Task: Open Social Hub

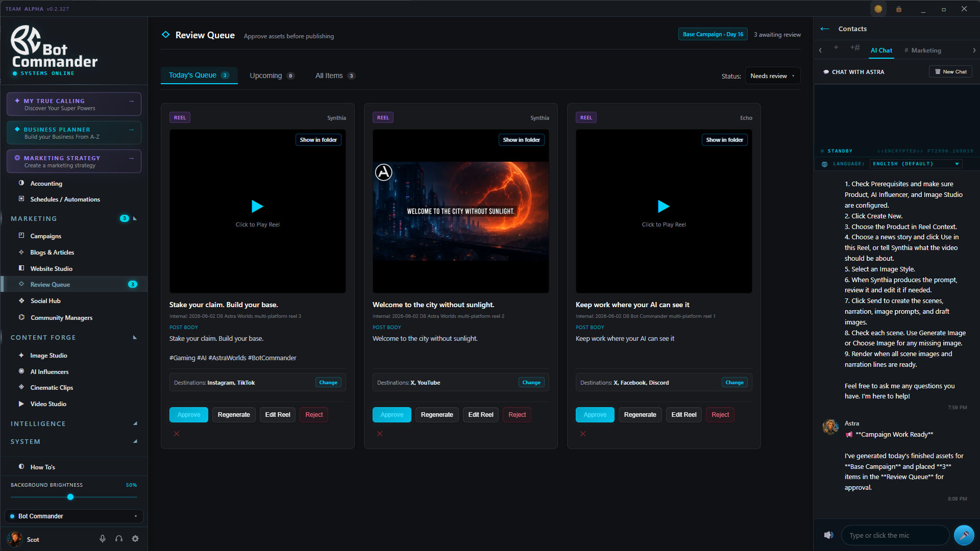Action: [45, 300]
